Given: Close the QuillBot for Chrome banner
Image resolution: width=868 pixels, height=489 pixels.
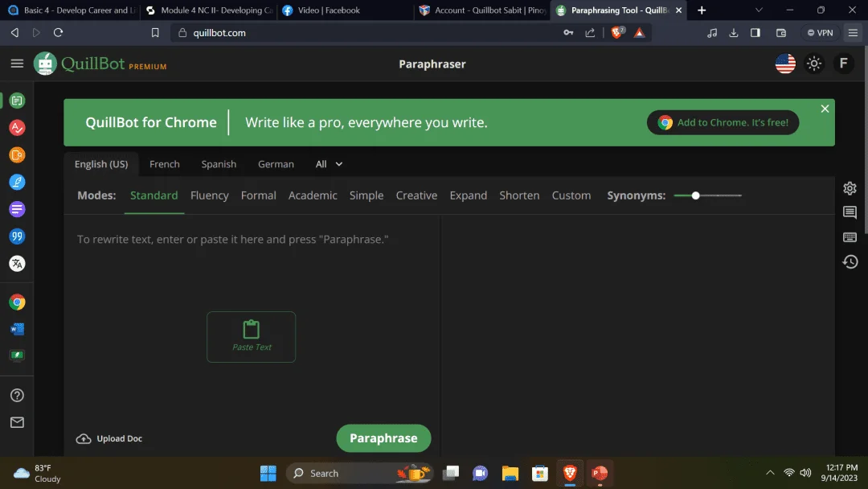Looking at the screenshot, I should click(825, 109).
